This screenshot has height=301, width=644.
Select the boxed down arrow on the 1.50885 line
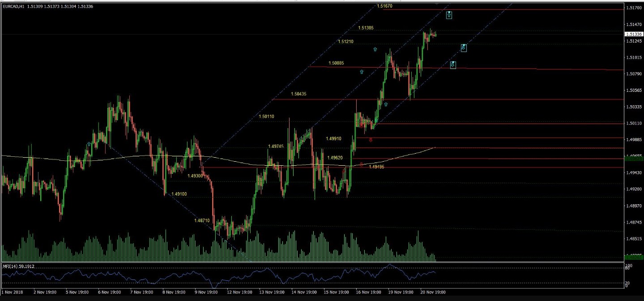tap(453, 65)
